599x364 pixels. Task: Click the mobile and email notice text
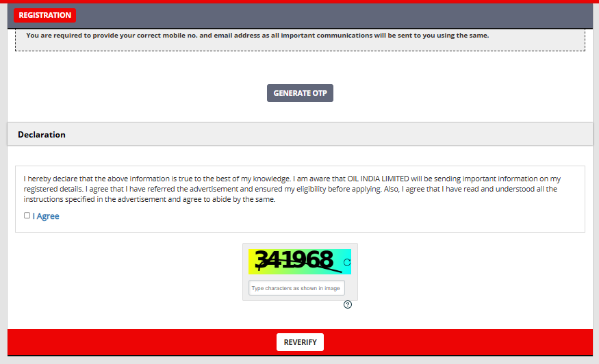coord(257,35)
